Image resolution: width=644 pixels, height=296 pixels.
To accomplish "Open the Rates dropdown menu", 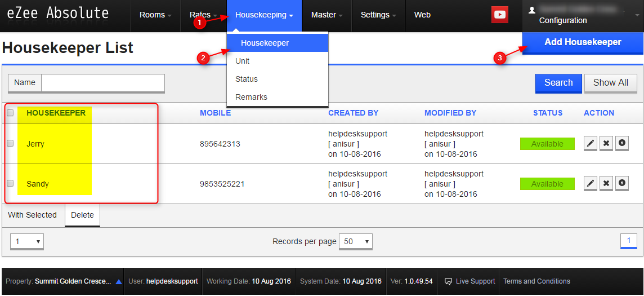I will coord(203,15).
